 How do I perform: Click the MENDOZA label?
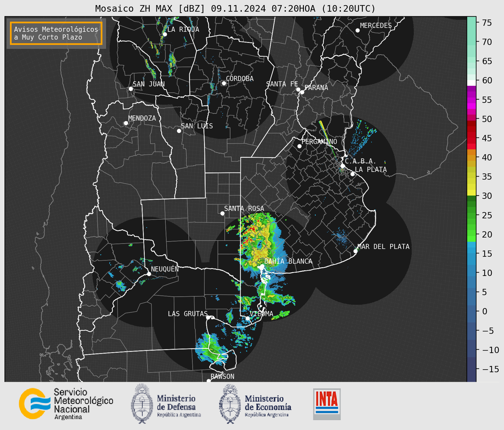[x=142, y=118]
